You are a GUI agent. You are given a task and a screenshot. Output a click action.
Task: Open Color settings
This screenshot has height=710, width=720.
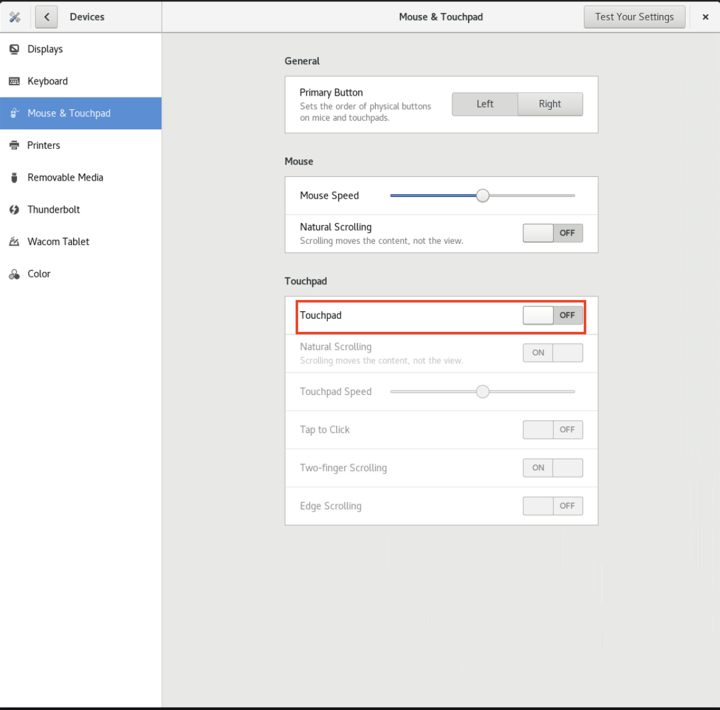point(81,274)
